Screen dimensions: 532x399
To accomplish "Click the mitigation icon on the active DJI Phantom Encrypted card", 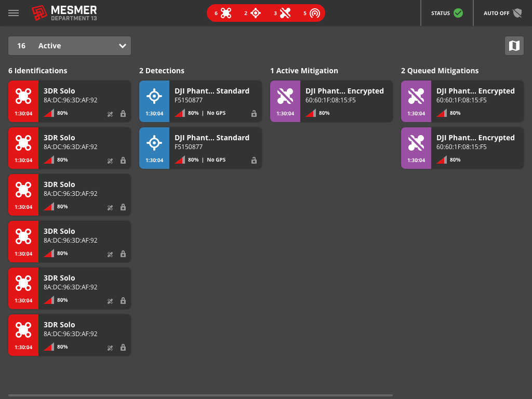I will [285, 97].
